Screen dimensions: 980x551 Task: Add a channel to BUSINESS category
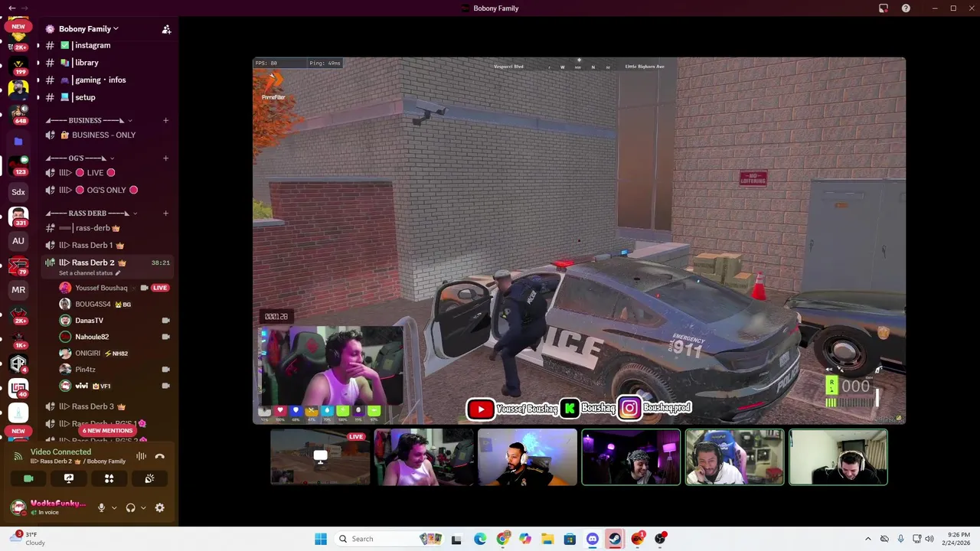pos(165,120)
